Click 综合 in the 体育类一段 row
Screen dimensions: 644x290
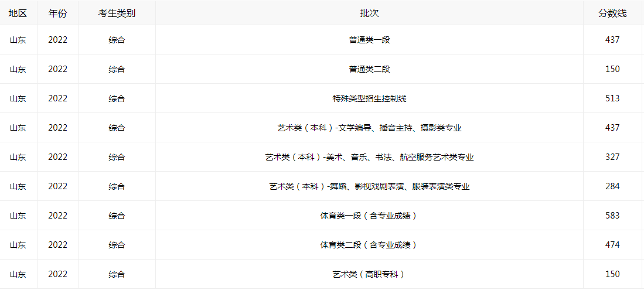pos(117,216)
